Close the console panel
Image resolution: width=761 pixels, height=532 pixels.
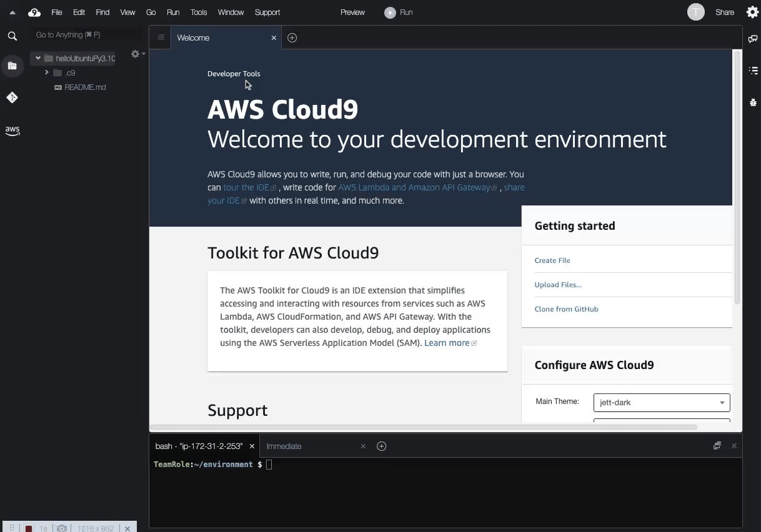(x=734, y=446)
